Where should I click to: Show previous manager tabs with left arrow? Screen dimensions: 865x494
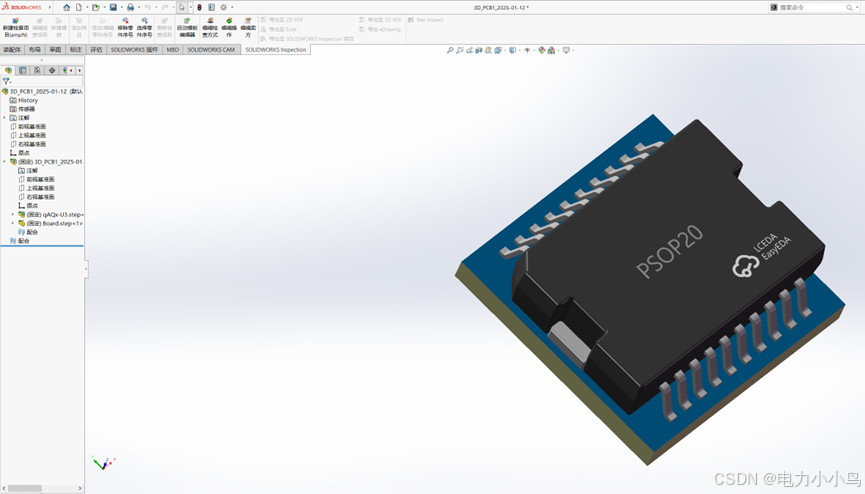[x=71, y=71]
